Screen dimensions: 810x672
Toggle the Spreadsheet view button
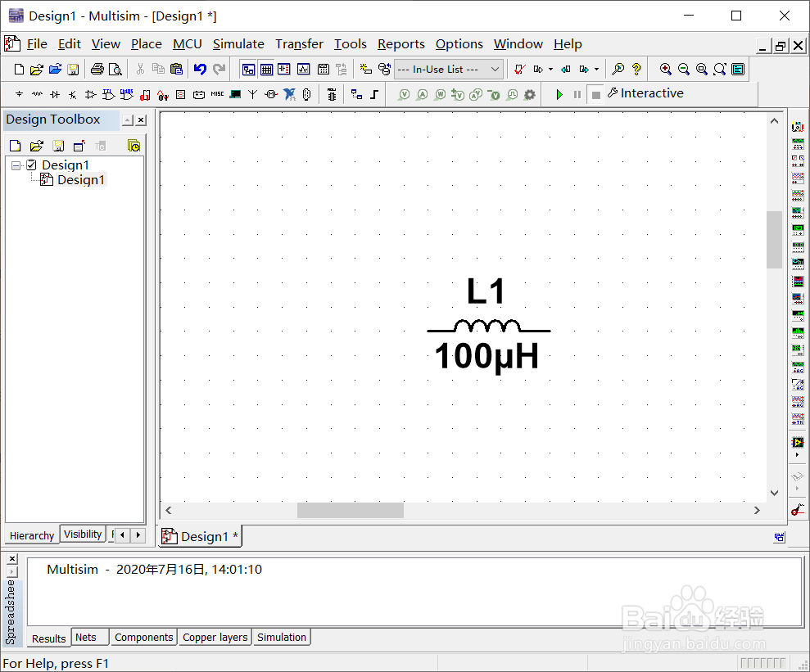(266, 69)
